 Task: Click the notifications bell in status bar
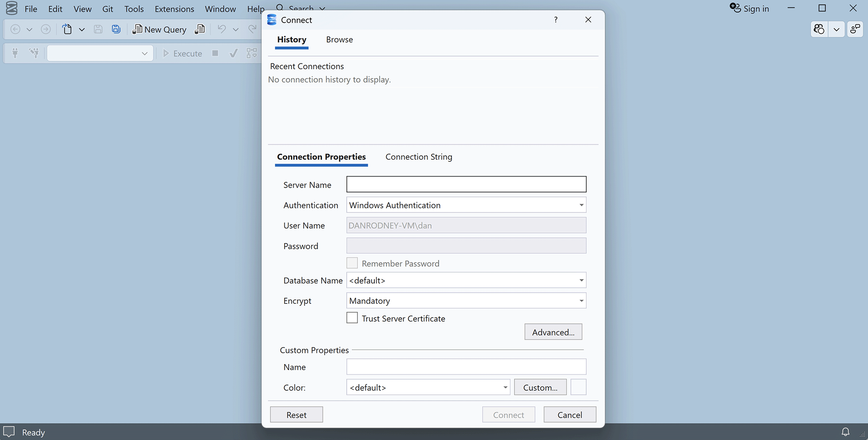pyautogui.click(x=845, y=432)
